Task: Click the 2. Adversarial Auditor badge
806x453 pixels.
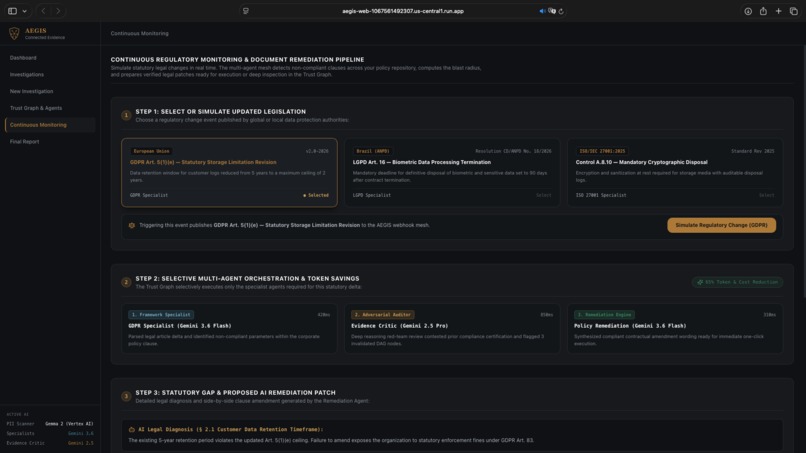Action: pos(383,315)
